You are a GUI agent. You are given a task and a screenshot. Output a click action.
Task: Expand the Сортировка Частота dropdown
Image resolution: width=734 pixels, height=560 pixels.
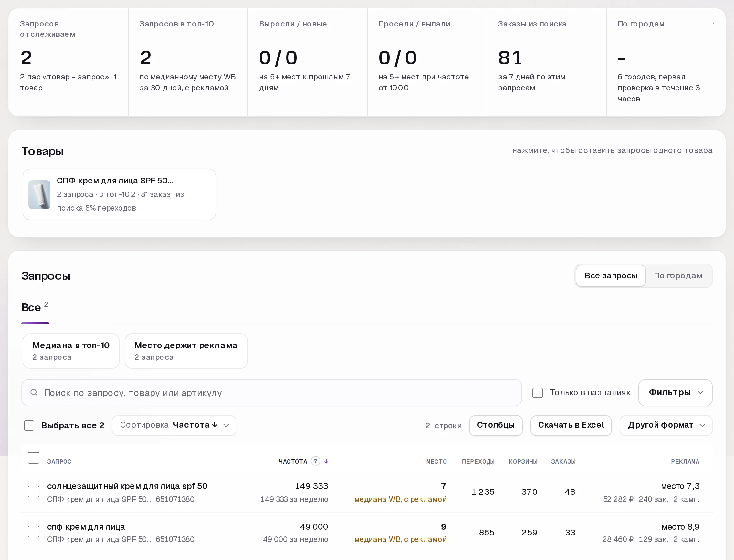click(174, 425)
